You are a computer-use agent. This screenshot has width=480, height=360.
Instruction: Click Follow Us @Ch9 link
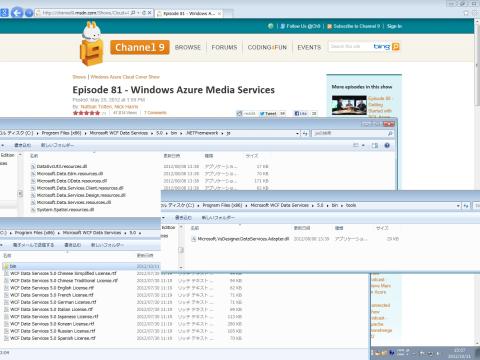(x=303, y=26)
